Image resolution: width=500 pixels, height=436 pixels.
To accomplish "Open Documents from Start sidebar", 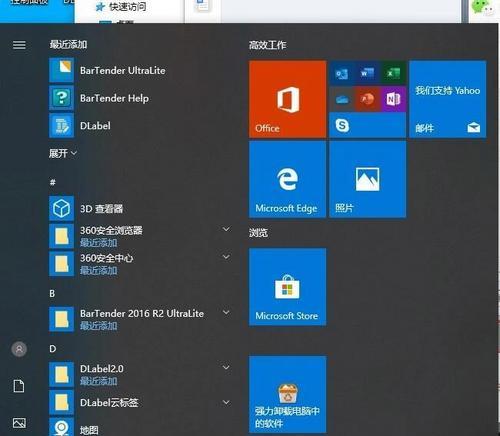I will click(19, 386).
